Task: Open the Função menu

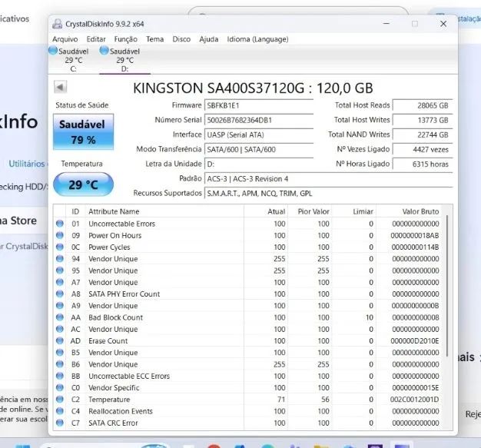Action: click(126, 39)
